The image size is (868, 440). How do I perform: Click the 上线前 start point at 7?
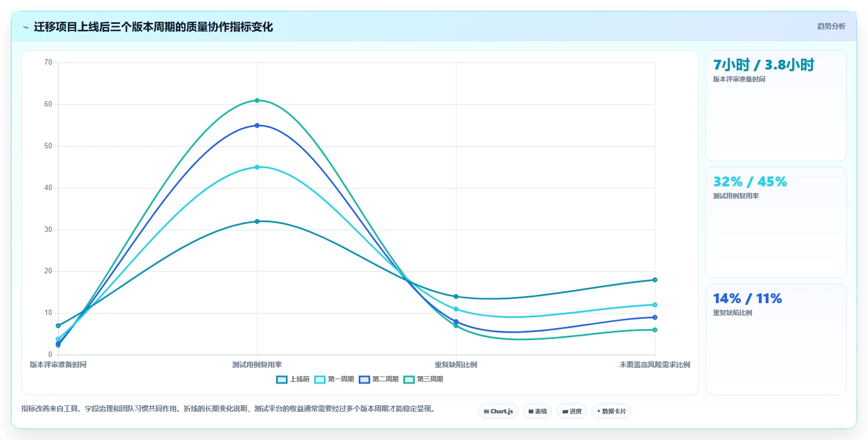(x=58, y=326)
